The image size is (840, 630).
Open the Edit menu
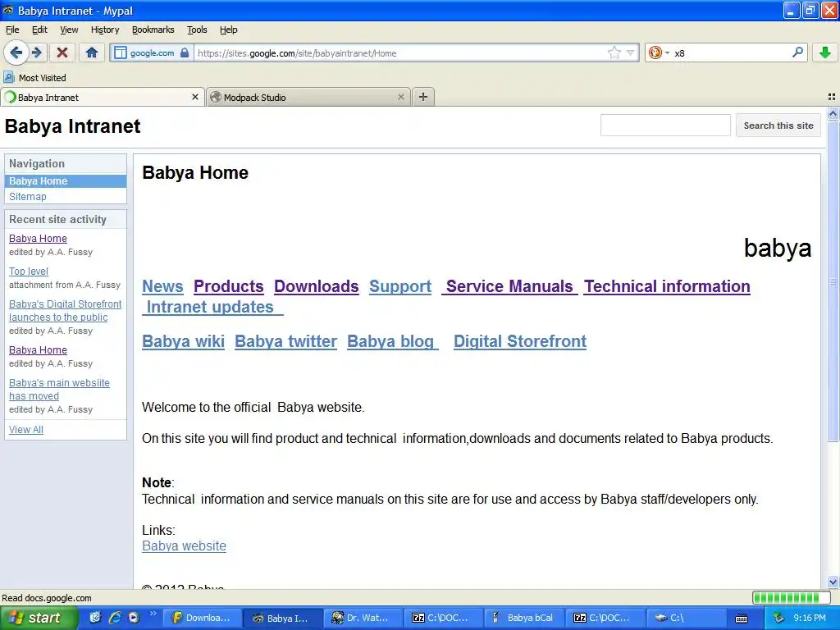39,30
